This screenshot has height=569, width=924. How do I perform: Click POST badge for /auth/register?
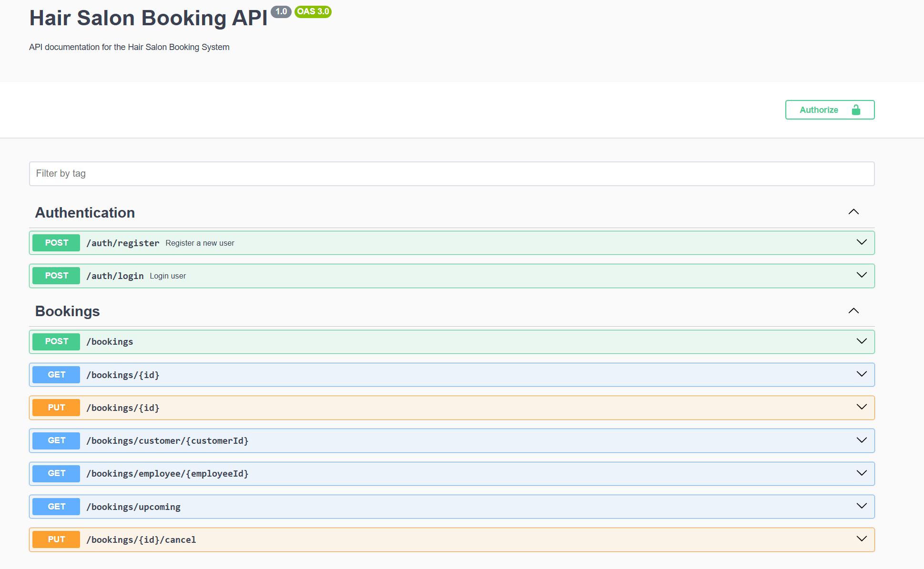[x=56, y=243]
